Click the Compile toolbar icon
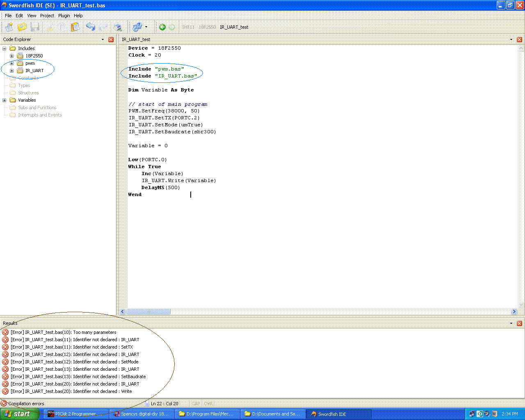The width and height of the screenshot is (525, 420). click(137, 27)
